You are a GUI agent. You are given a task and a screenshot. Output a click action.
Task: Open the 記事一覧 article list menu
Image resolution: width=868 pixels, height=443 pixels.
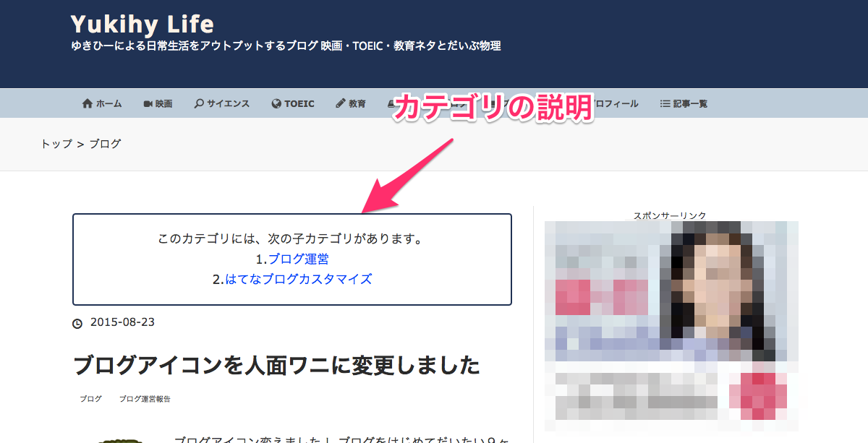[684, 103]
